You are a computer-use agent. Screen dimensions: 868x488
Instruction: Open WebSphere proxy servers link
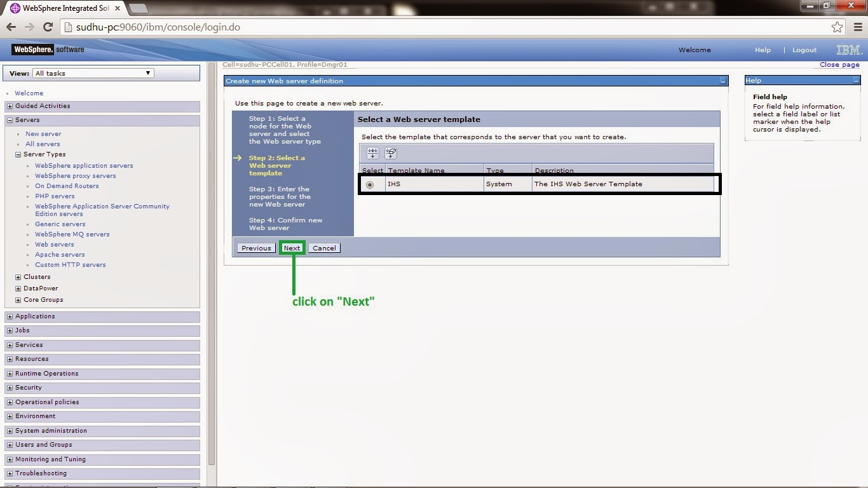76,176
